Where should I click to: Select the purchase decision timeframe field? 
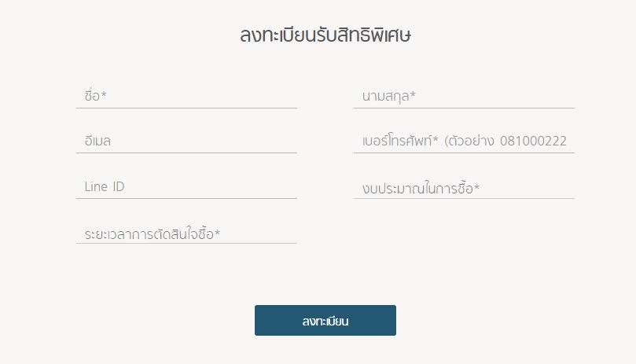click(186, 233)
